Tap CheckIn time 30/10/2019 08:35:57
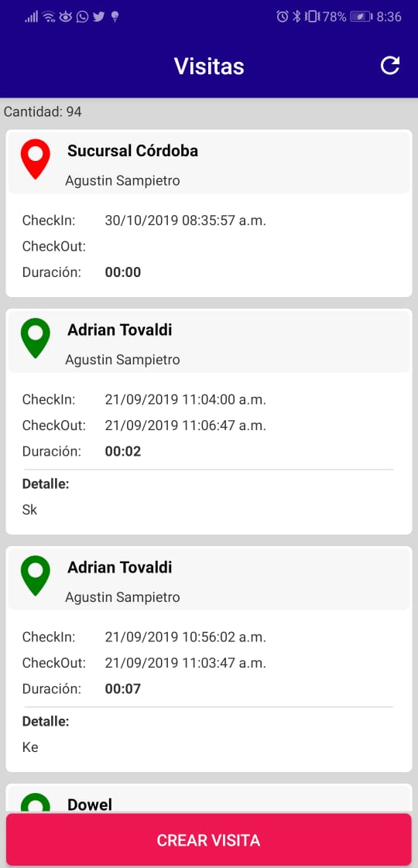 (x=186, y=220)
